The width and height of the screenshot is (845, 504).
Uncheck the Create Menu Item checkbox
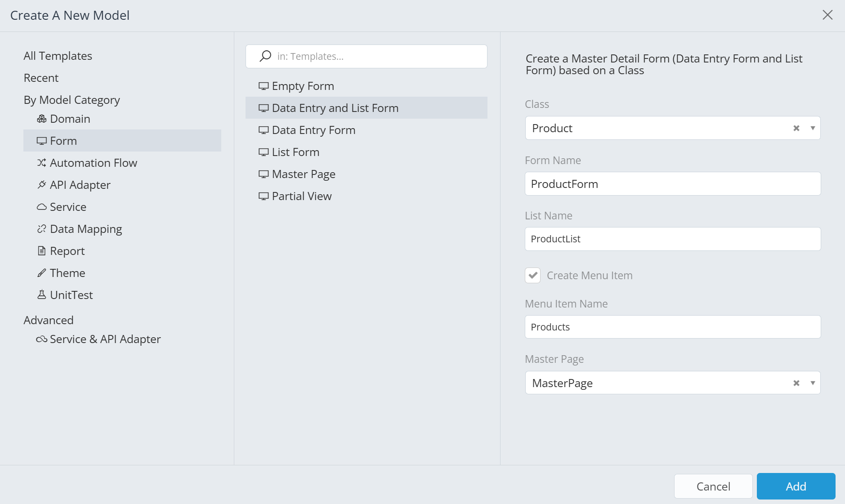click(532, 275)
